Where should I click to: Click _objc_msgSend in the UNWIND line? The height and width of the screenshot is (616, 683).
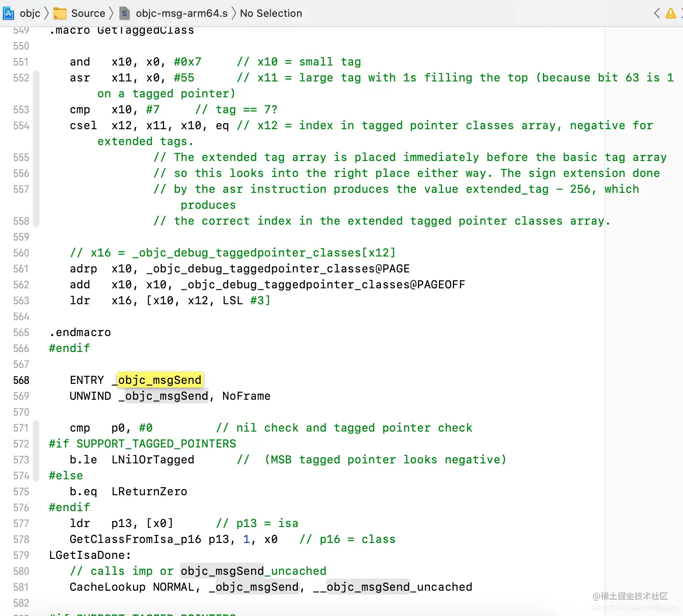[x=163, y=396]
